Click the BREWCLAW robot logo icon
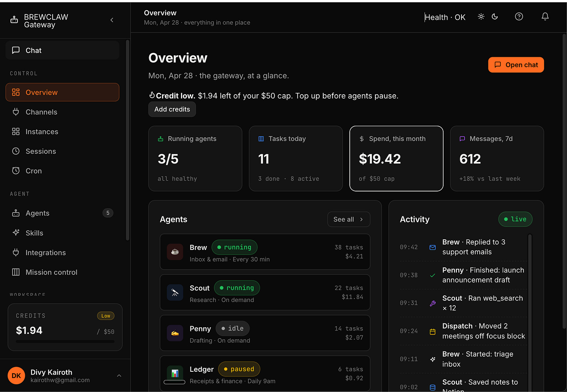The image size is (567, 392). (14, 20)
